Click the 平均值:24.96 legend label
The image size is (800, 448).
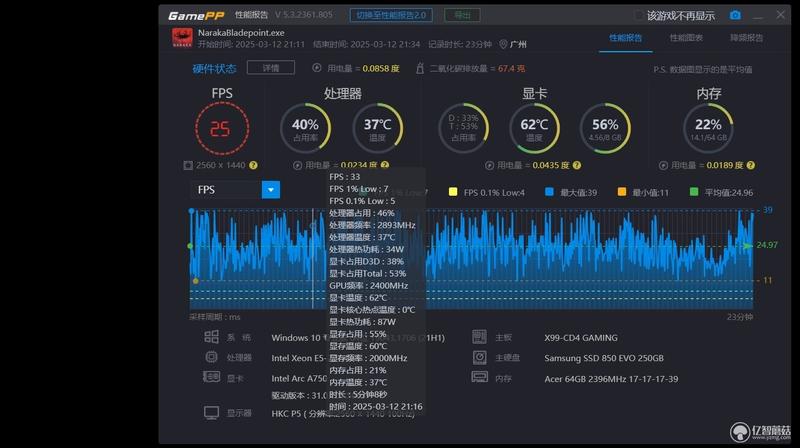pyautogui.click(x=729, y=192)
